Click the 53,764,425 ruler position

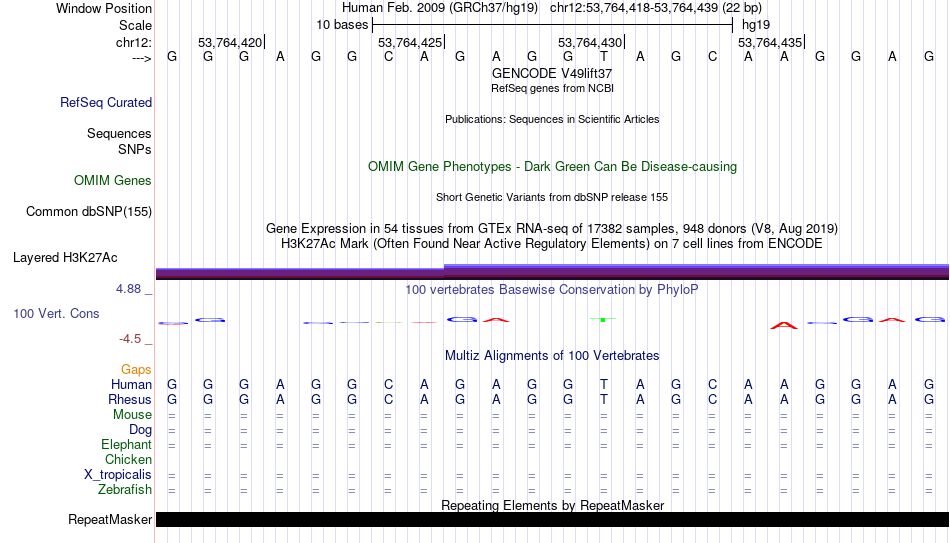(x=410, y=42)
